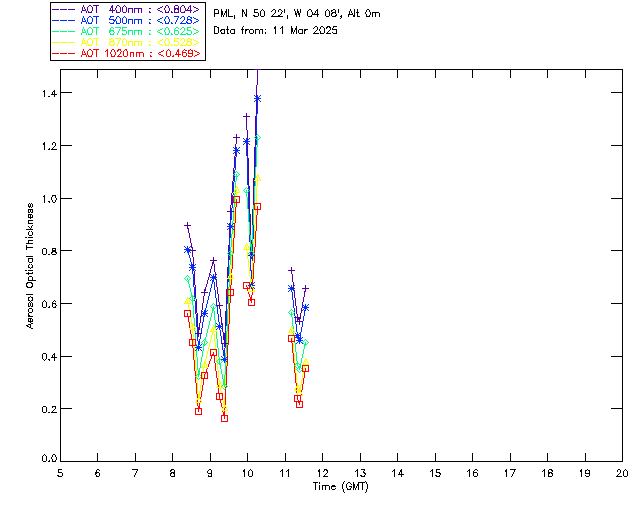This screenshot has width=640, height=512.
Task: Click the x-axis tick label '20'
Action: tap(622, 474)
